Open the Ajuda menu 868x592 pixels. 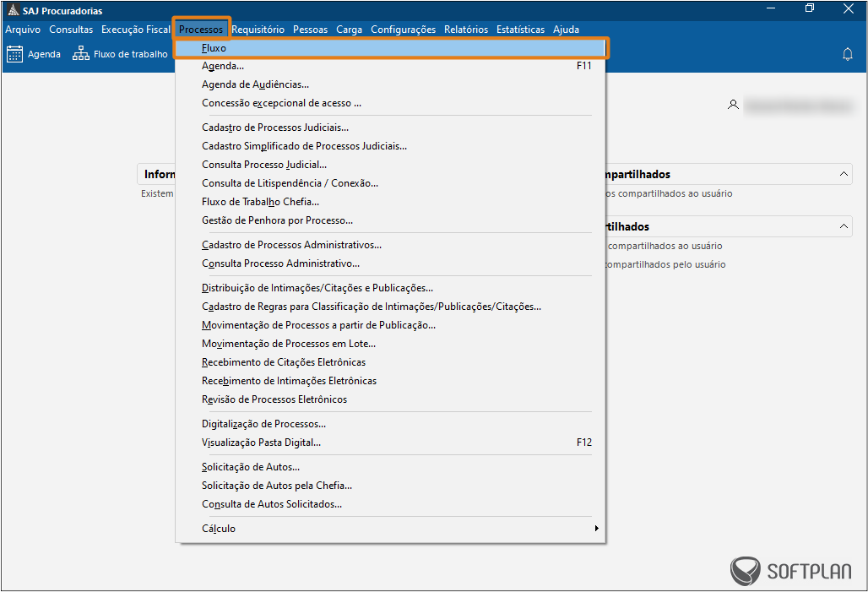[566, 30]
